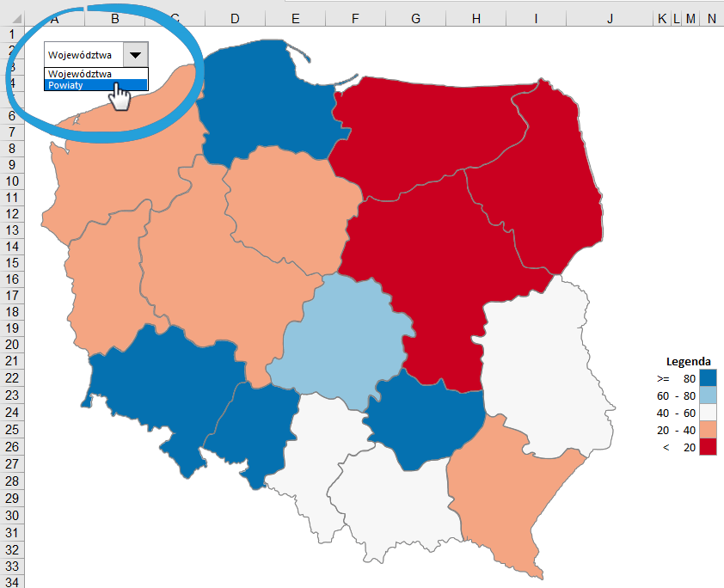
Task: Select column J header
Action: click(610, 18)
